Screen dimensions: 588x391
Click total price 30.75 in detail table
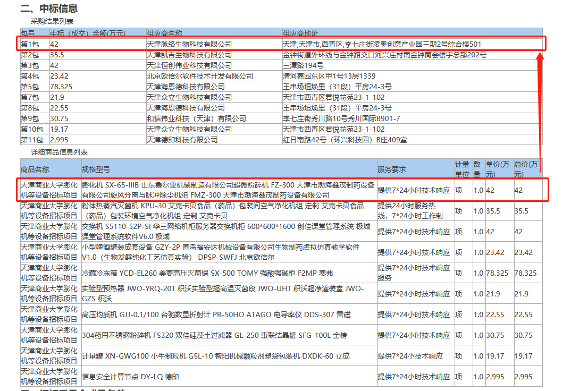click(523, 335)
